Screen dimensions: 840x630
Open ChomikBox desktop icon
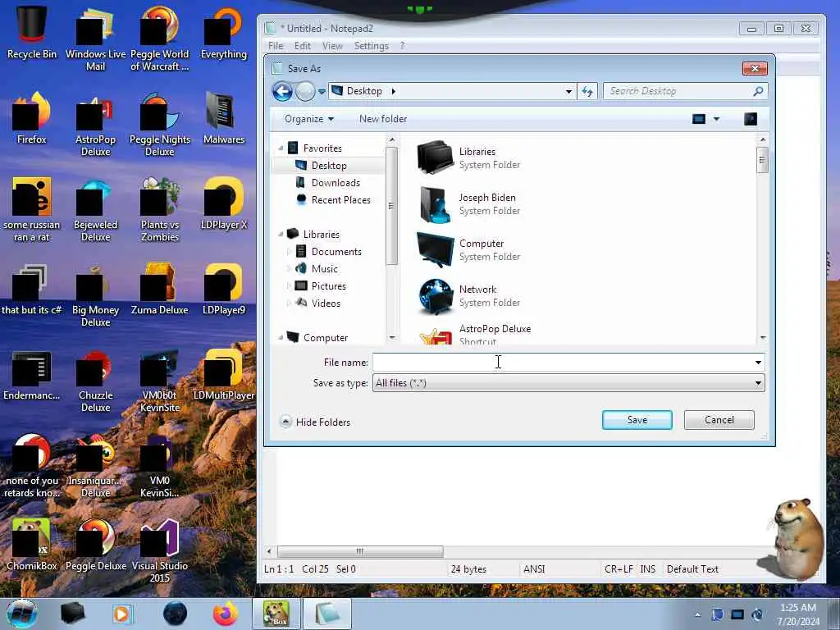[x=32, y=545]
